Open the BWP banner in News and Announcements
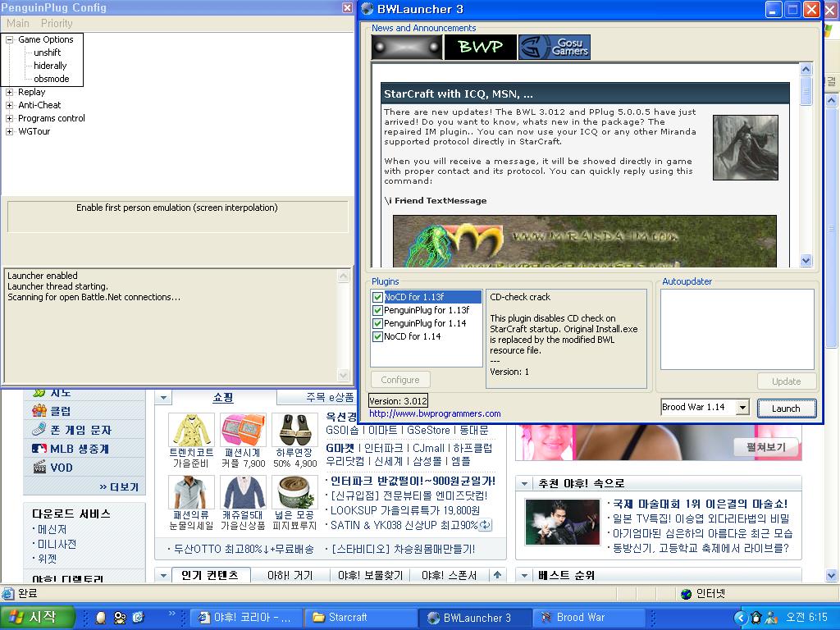The height and width of the screenshot is (630, 840). click(x=481, y=47)
